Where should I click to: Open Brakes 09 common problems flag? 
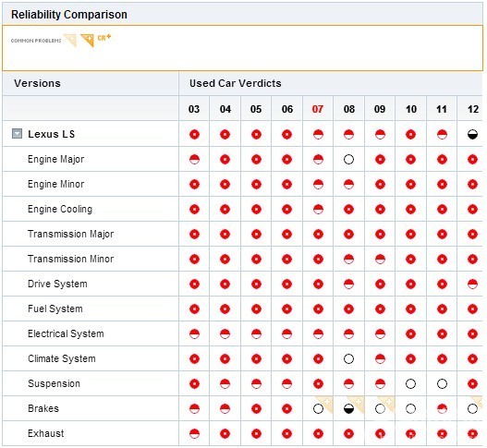point(387,403)
